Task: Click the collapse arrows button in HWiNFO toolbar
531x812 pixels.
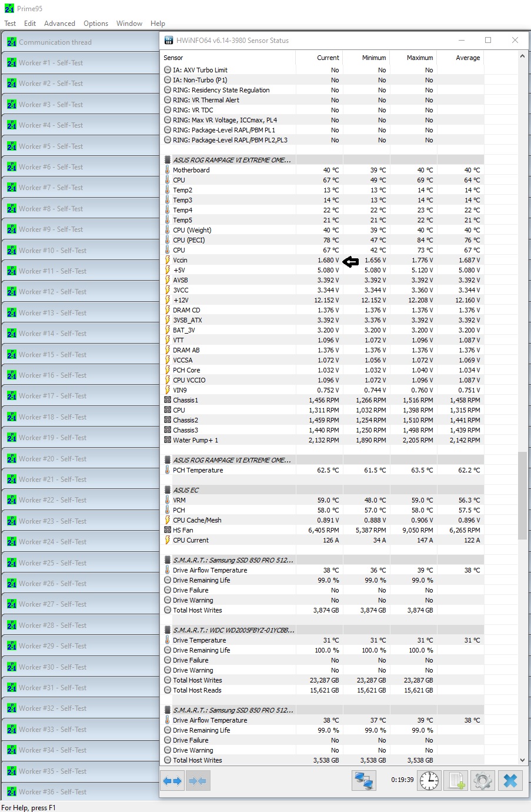Action: (198, 781)
